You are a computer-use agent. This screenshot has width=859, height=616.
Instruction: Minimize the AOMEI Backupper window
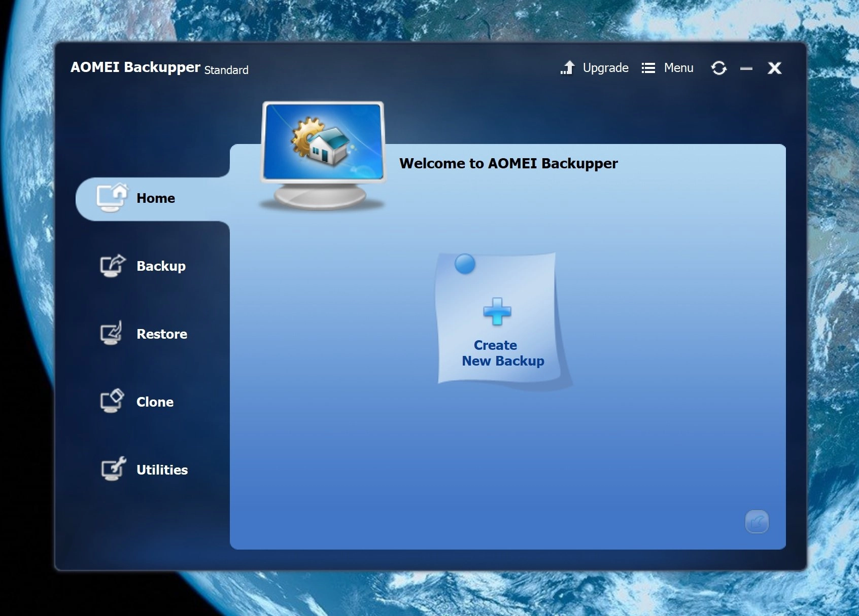coord(746,68)
